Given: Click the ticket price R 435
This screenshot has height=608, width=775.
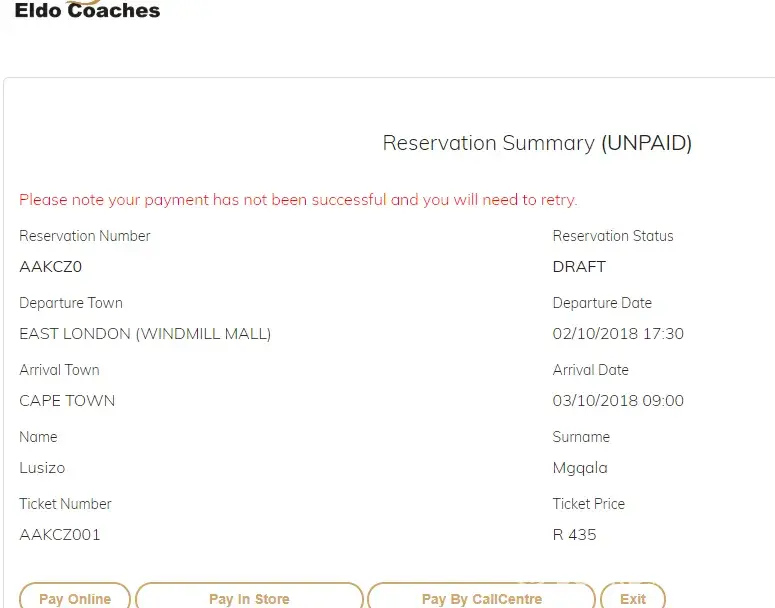Looking at the screenshot, I should [574, 535].
